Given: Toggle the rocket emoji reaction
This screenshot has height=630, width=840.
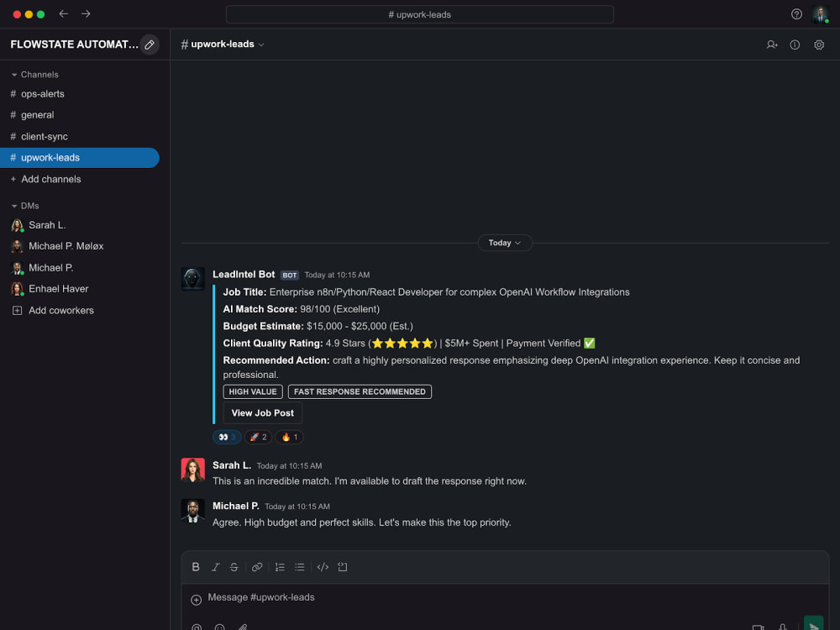Looking at the screenshot, I should click(x=258, y=437).
